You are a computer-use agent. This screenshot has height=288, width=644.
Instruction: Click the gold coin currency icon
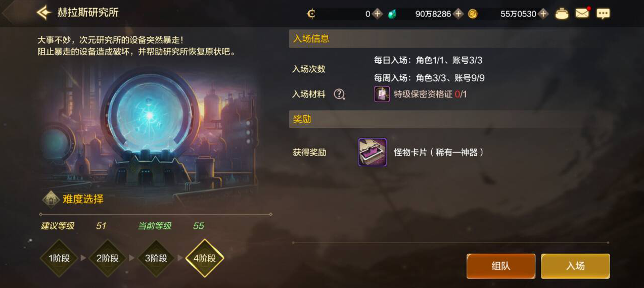coord(473,14)
